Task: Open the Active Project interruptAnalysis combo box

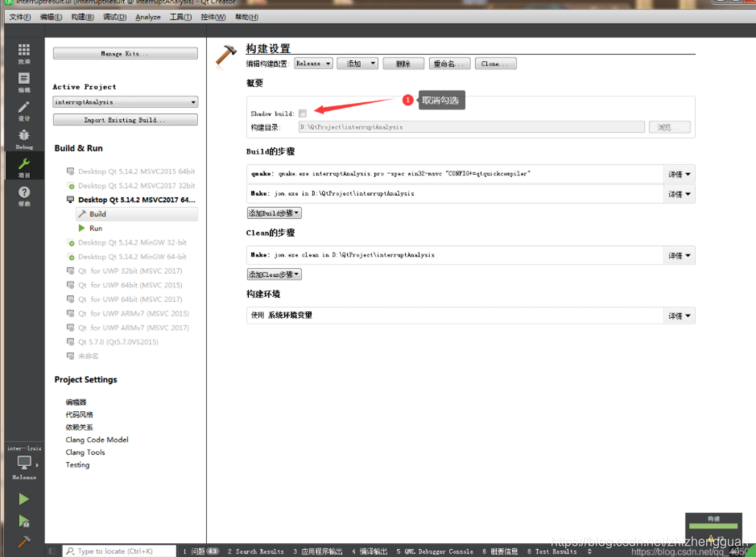Action: click(x=126, y=102)
